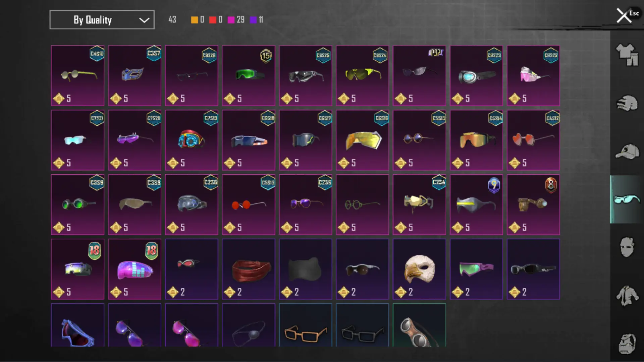This screenshot has width=644, height=362.
Task: Select the orange rectangular frame glasses
Action: tap(306, 325)
